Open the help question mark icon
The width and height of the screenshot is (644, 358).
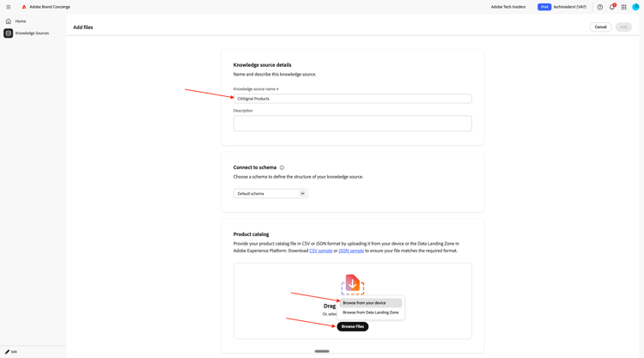coord(599,7)
